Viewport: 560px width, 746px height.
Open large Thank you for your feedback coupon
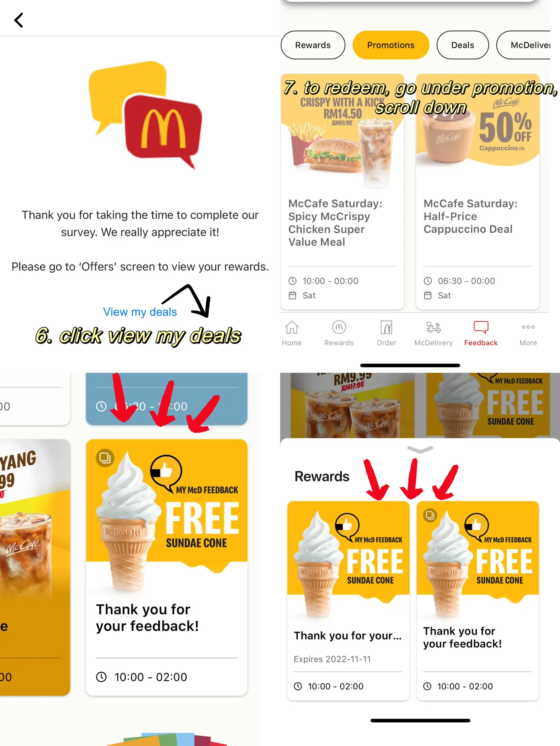pyautogui.click(x=167, y=567)
